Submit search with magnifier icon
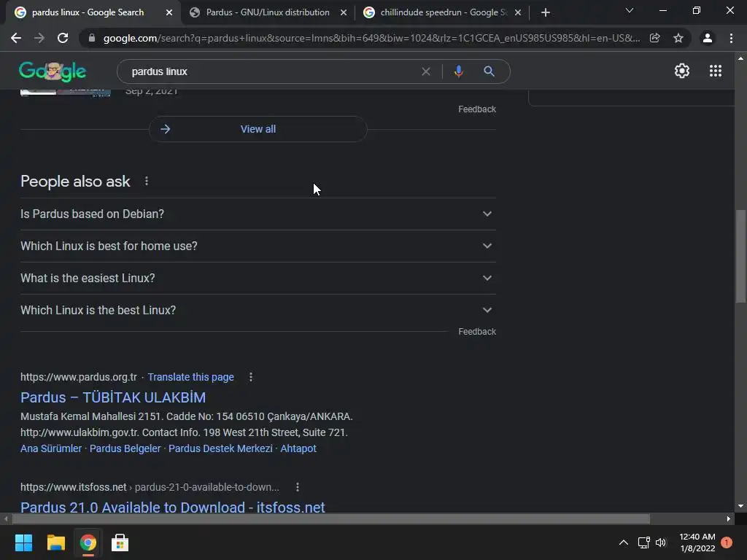The image size is (747, 560). 489,71
